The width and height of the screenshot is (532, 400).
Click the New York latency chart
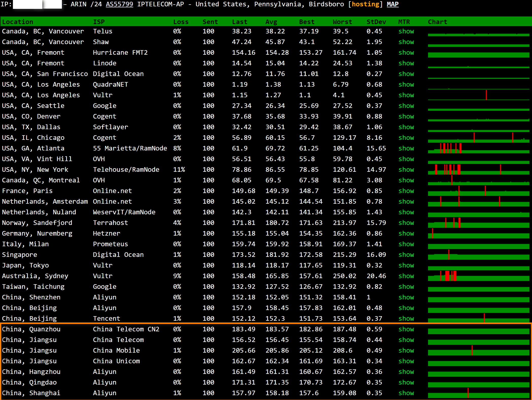[478, 169]
